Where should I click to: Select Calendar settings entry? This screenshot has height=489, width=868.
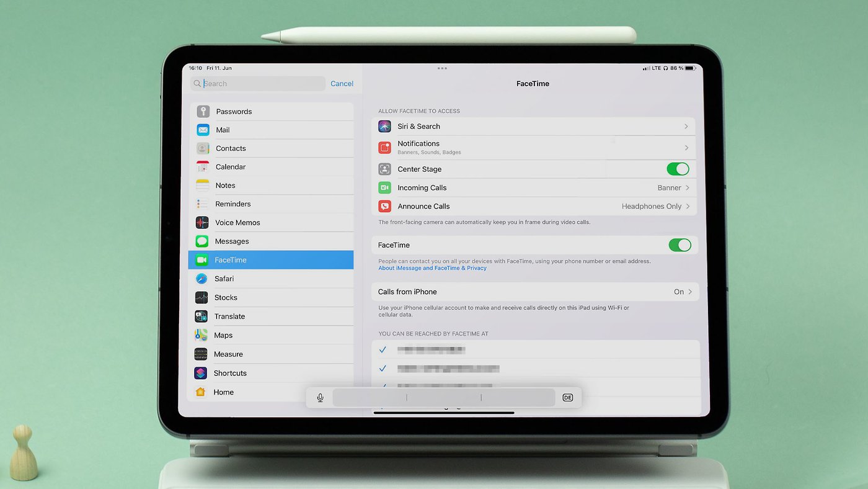(x=273, y=167)
